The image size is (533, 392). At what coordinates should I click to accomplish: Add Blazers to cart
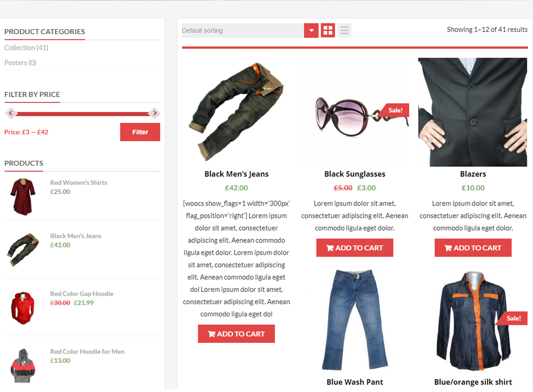(x=473, y=248)
